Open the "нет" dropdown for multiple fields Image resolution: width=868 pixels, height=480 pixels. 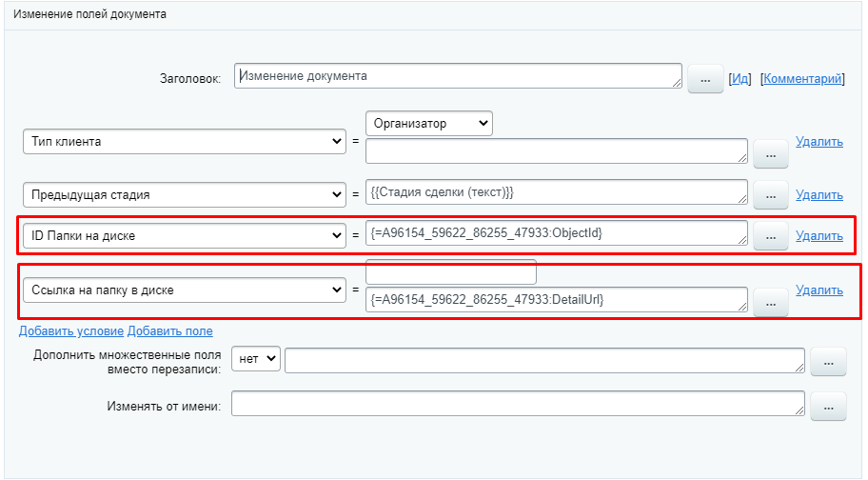tap(256, 358)
